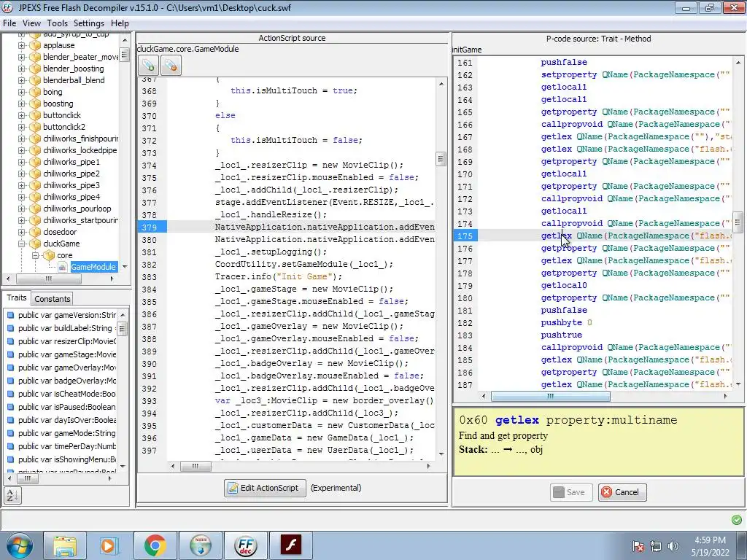Select the chiliworks_pipe3 tree item
The image size is (747, 560).
71,185
